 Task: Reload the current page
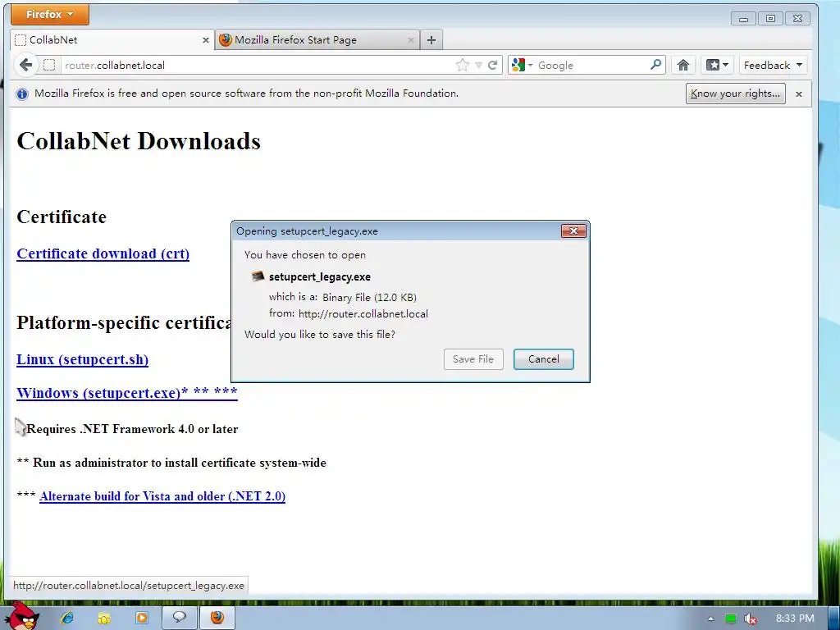493,66
